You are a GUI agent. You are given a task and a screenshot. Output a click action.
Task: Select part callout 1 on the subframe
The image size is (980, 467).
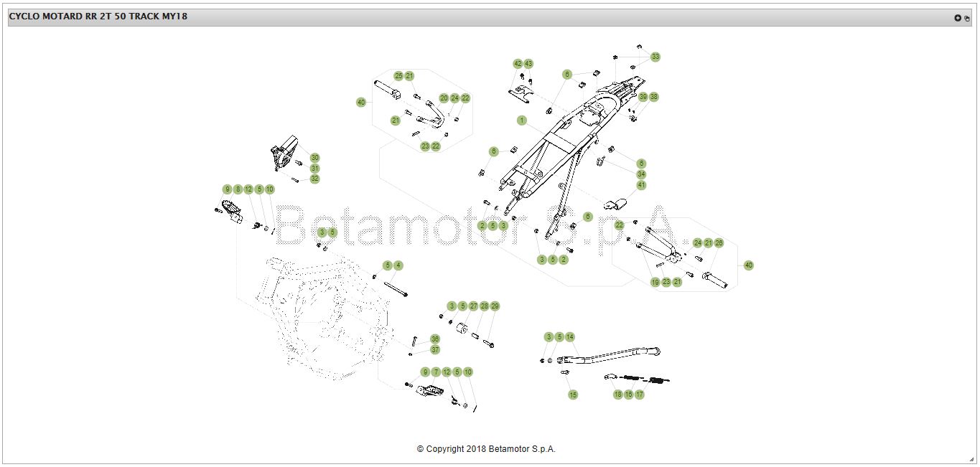[522, 121]
